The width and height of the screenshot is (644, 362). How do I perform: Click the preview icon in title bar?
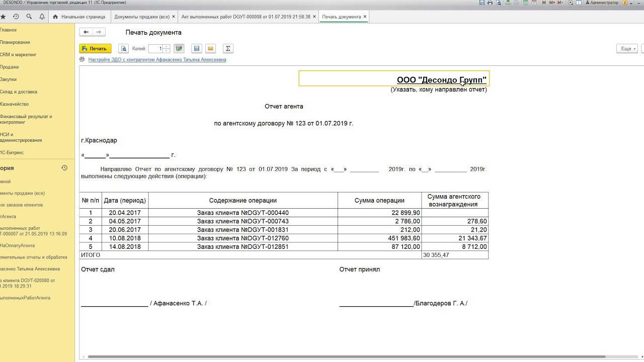click(499, 3)
